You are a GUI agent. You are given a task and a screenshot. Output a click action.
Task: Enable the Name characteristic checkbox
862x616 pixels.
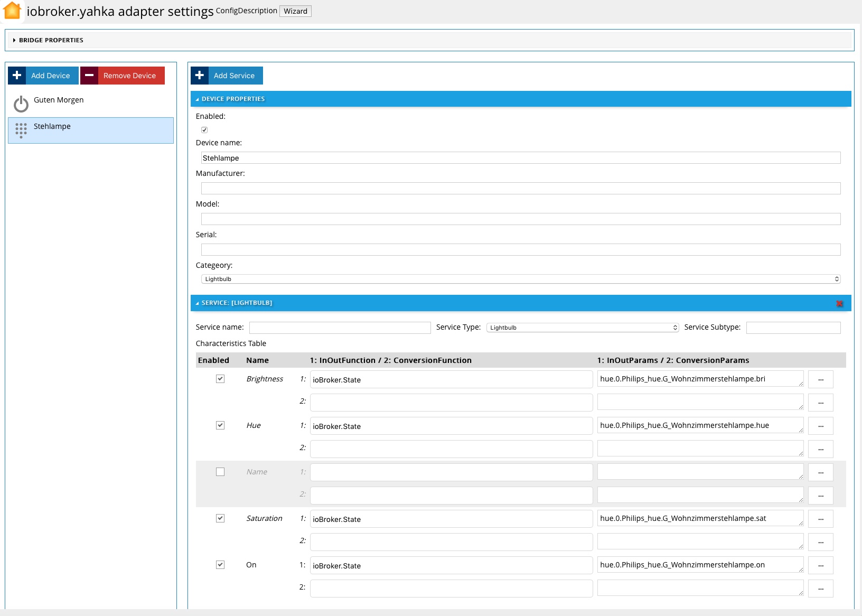(220, 472)
